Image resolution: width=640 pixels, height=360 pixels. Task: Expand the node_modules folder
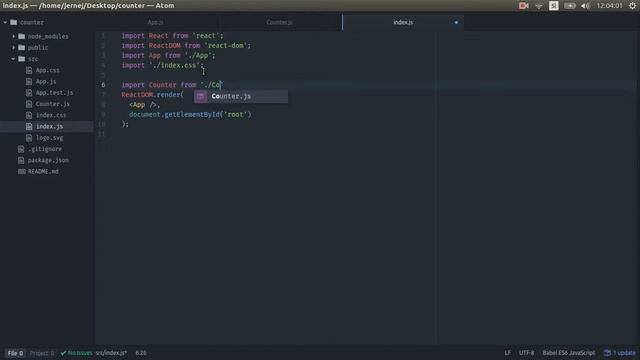pos(13,36)
